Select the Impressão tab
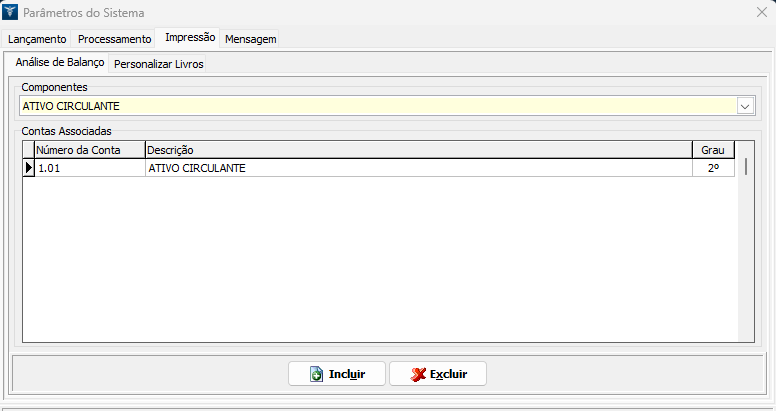 [x=190, y=38]
